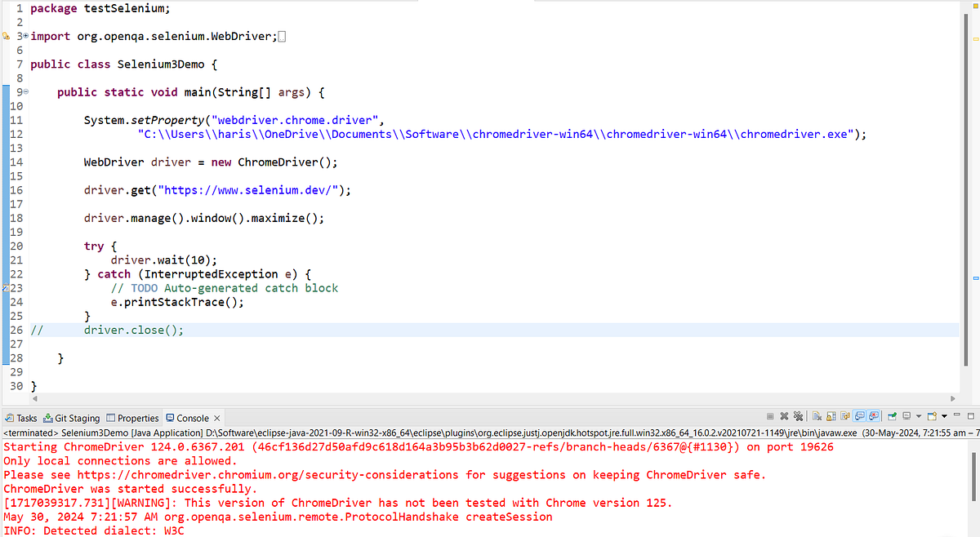The width and height of the screenshot is (980, 537).
Task: Collapse the main method fold marker
Action: tap(25, 91)
